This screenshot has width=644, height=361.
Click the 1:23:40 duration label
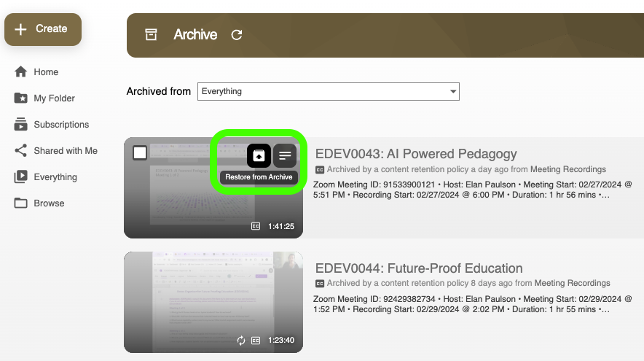(281, 341)
